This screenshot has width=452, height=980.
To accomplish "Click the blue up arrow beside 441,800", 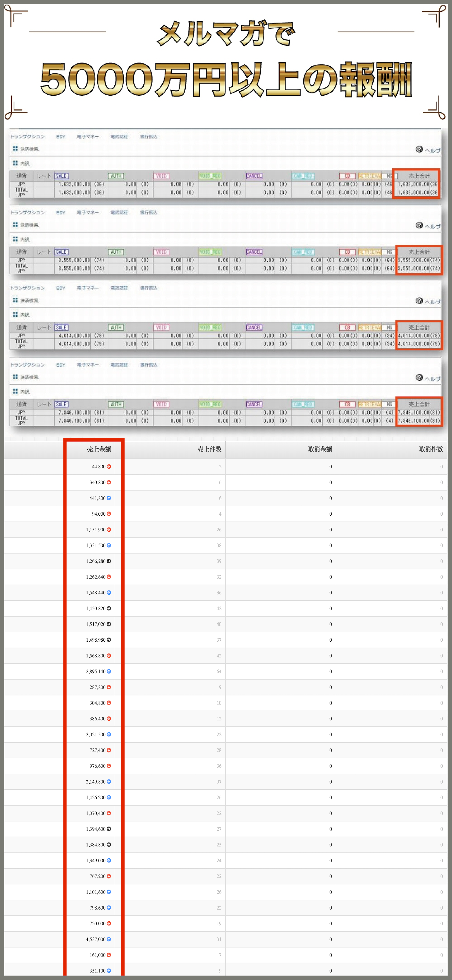I will 109,498.
